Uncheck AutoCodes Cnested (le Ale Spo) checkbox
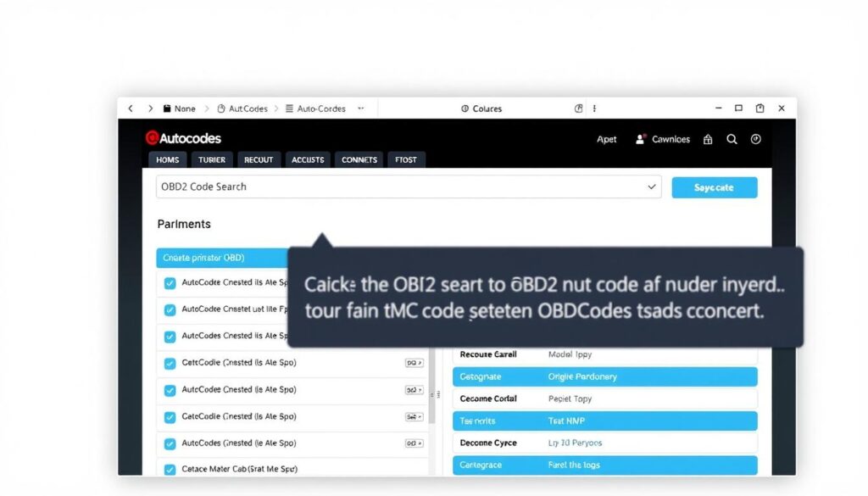 coord(170,443)
